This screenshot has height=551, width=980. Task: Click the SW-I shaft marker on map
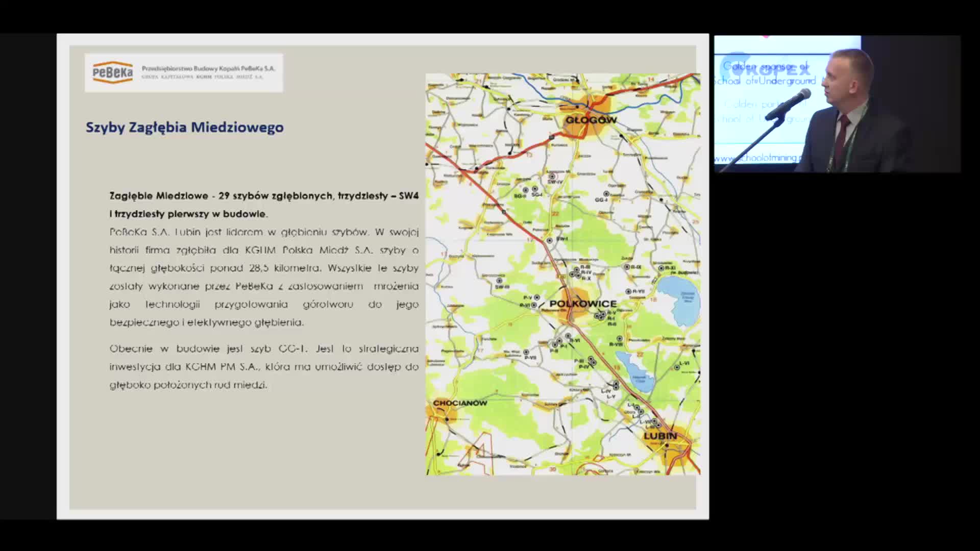coord(550,240)
